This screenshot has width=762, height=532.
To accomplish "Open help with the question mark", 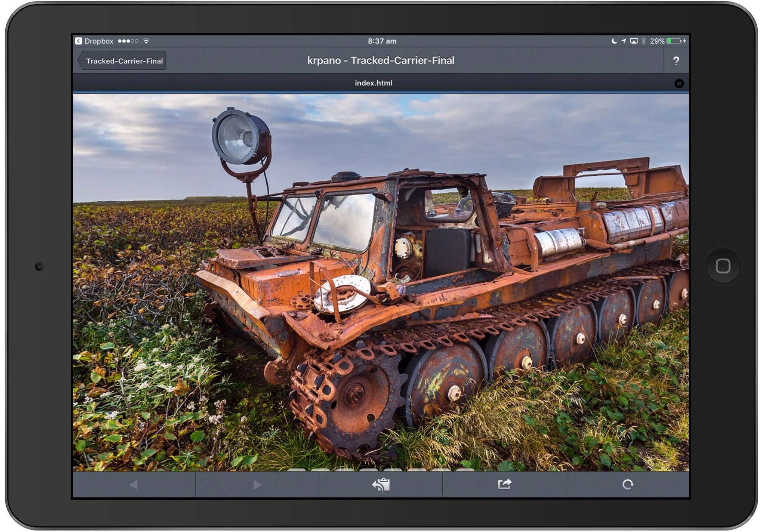I will click(x=676, y=61).
